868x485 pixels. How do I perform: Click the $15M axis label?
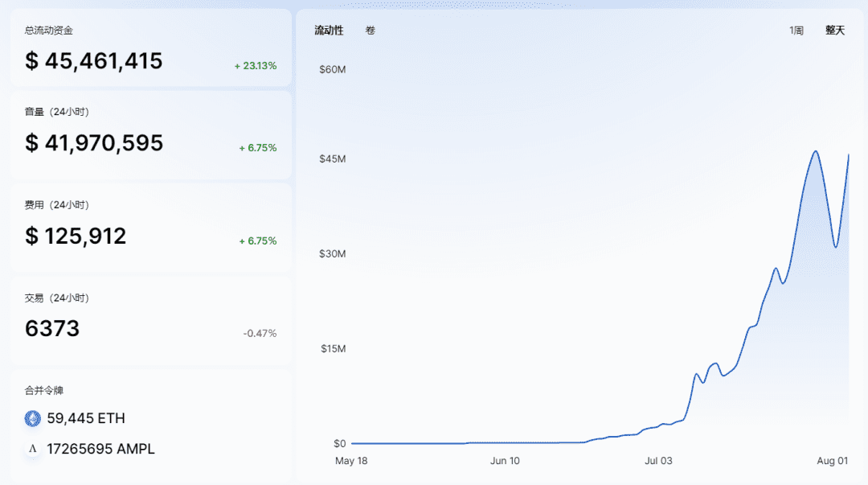pyautogui.click(x=333, y=348)
